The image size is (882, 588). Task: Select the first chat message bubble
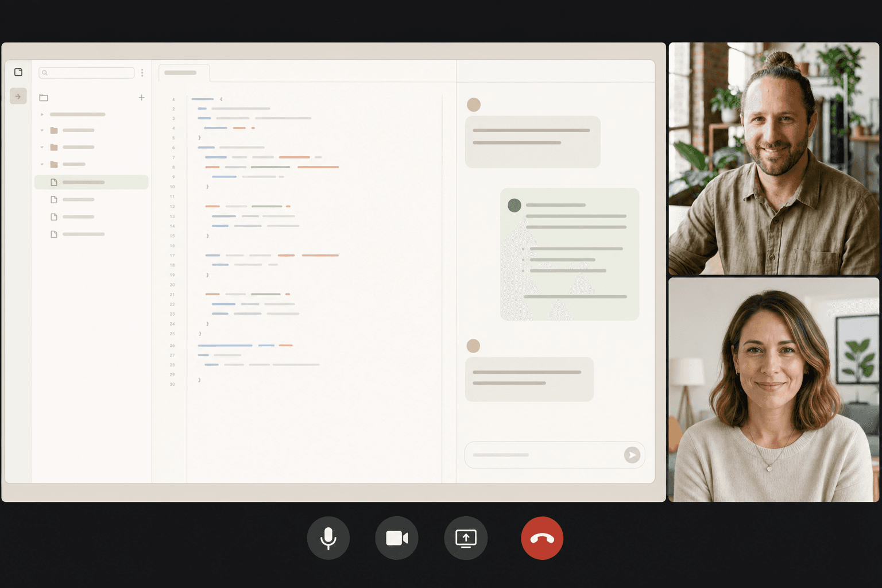tap(533, 142)
